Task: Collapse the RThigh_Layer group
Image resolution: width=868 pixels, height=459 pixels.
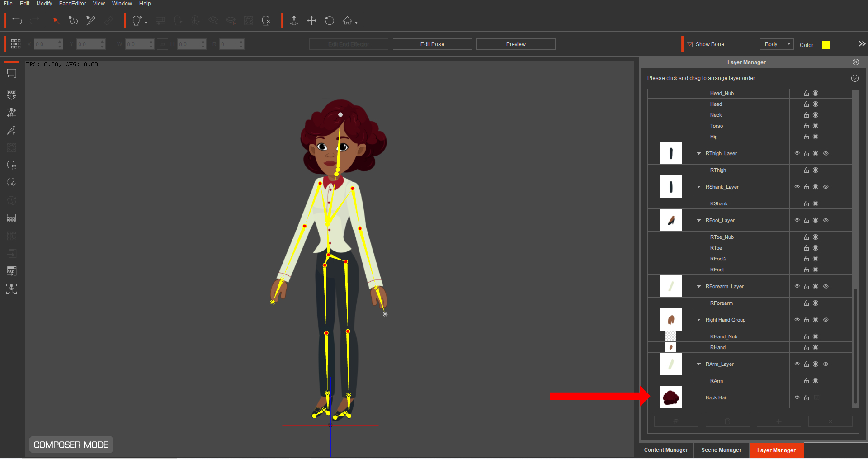Action: pos(699,154)
